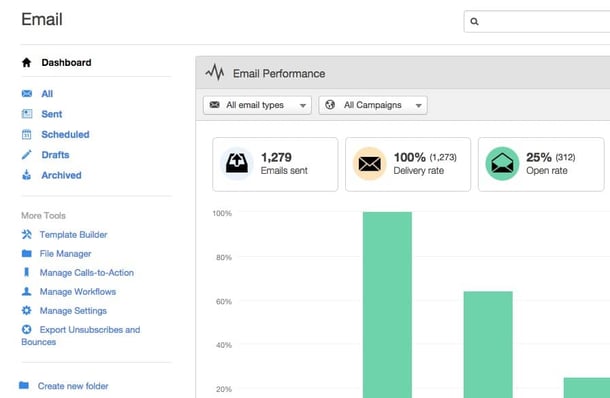
Task: Open the Archived emails
Action: [x=61, y=175]
